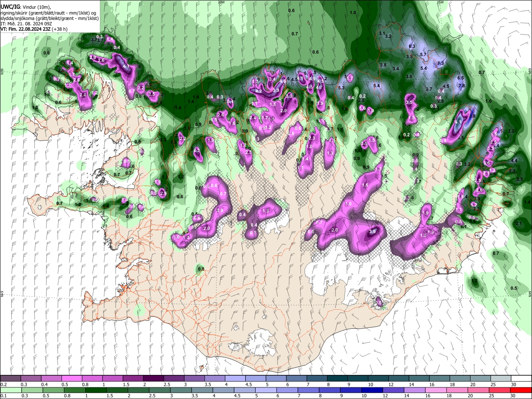Click the 'IT: Mið. 21. 08. 2024 09Z' line
Image resolution: width=532 pixels, height=399 pixels.
click(x=25, y=24)
